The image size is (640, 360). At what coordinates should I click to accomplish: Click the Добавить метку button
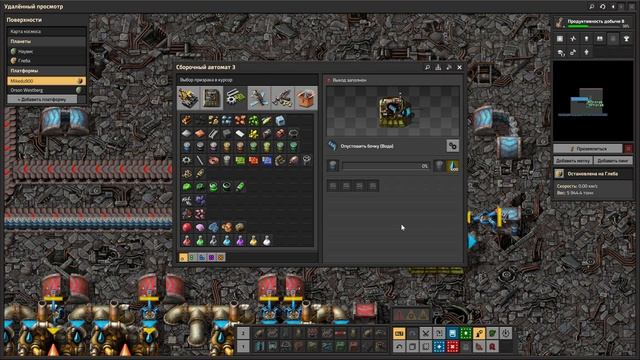pyautogui.click(x=573, y=160)
